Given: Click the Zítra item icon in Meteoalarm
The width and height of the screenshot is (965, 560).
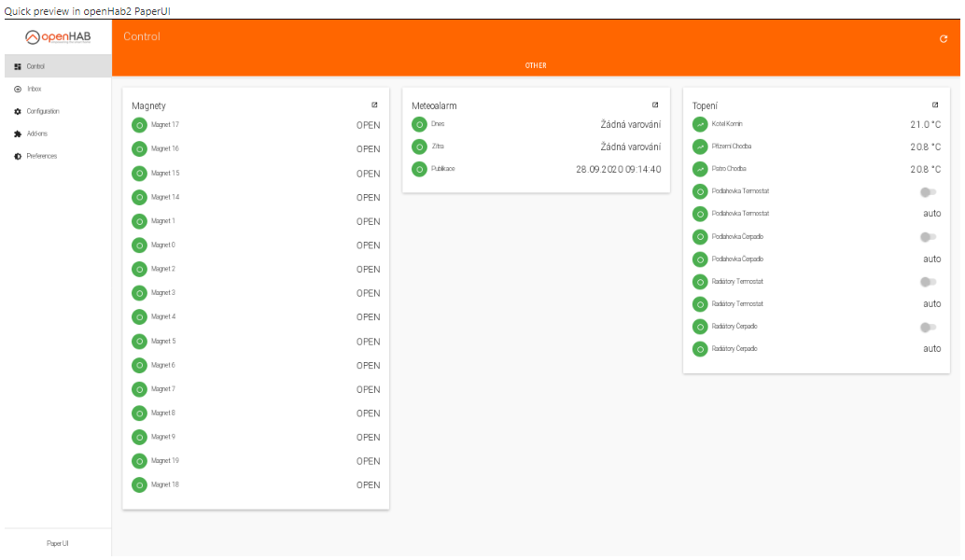Looking at the screenshot, I should coord(419,147).
